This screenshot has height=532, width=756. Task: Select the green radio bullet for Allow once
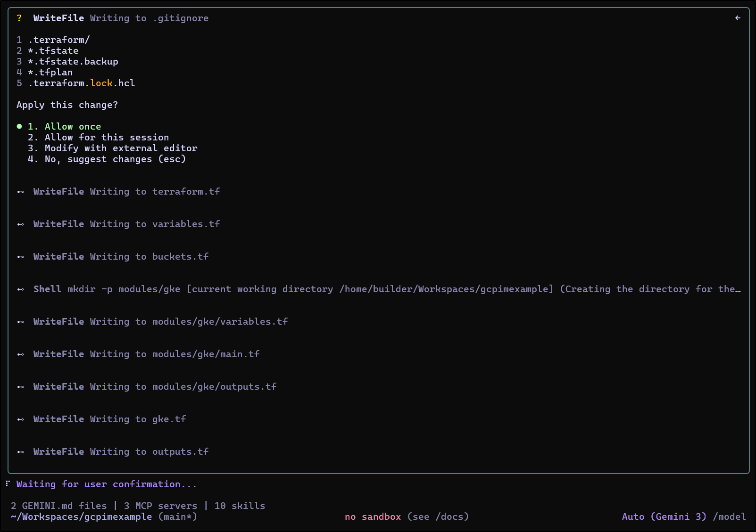point(19,126)
